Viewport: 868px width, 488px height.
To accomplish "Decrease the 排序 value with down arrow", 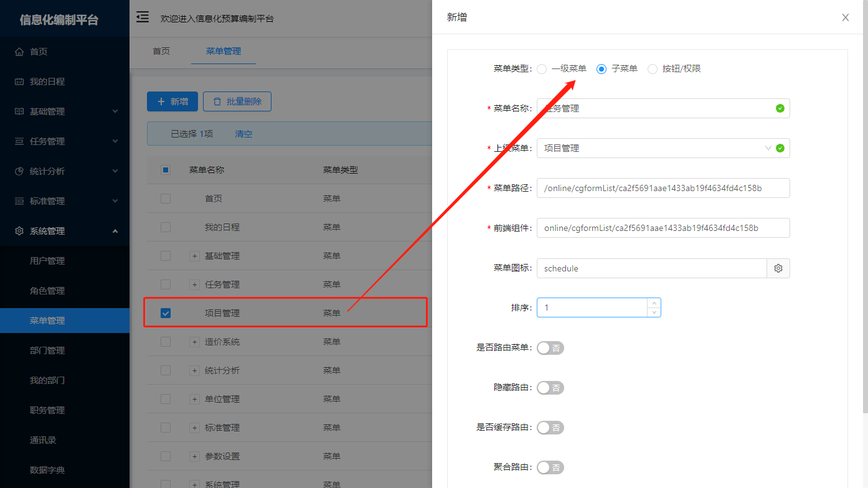I will pyautogui.click(x=654, y=312).
